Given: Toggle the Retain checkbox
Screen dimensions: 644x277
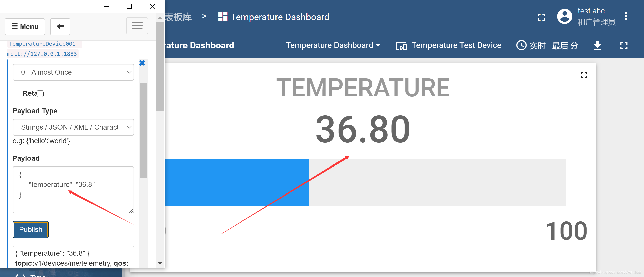Looking at the screenshot, I should pos(40,94).
